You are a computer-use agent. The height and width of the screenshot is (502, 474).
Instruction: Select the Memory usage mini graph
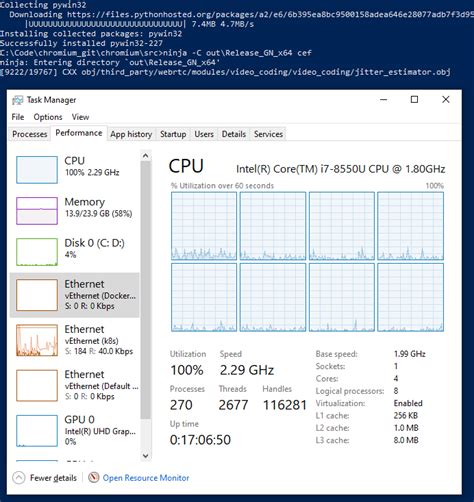[37, 211]
